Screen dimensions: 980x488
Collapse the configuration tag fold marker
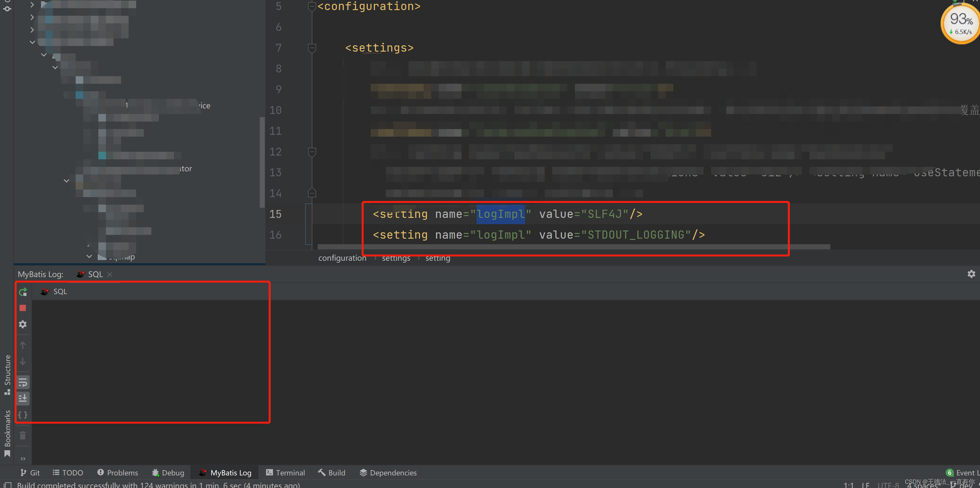click(x=311, y=7)
